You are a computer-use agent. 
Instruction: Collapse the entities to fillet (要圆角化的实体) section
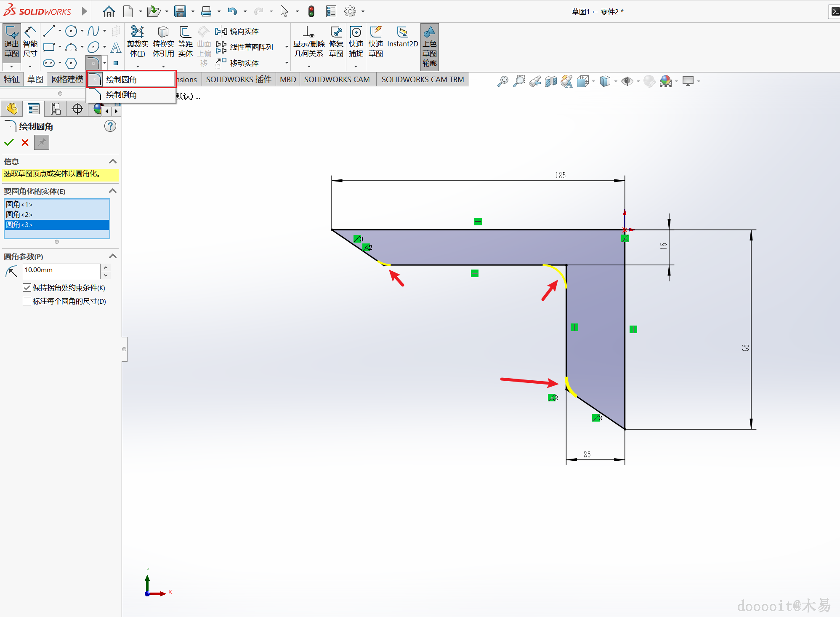coord(112,191)
